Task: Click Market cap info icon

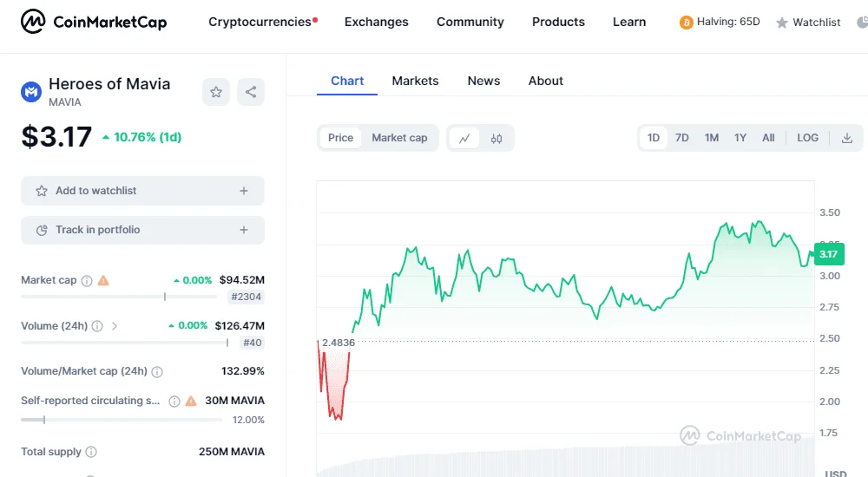Action: (87, 280)
